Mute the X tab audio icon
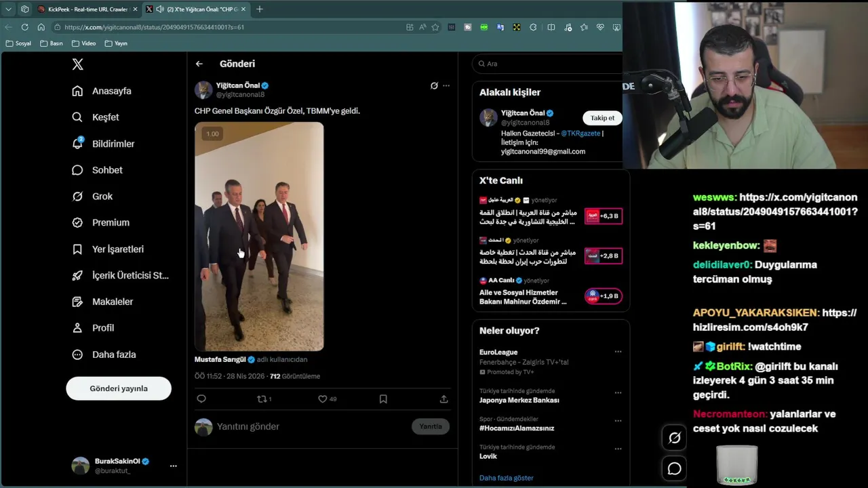Image resolution: width=868 pixels, height=488 pixels. [160, 9]
